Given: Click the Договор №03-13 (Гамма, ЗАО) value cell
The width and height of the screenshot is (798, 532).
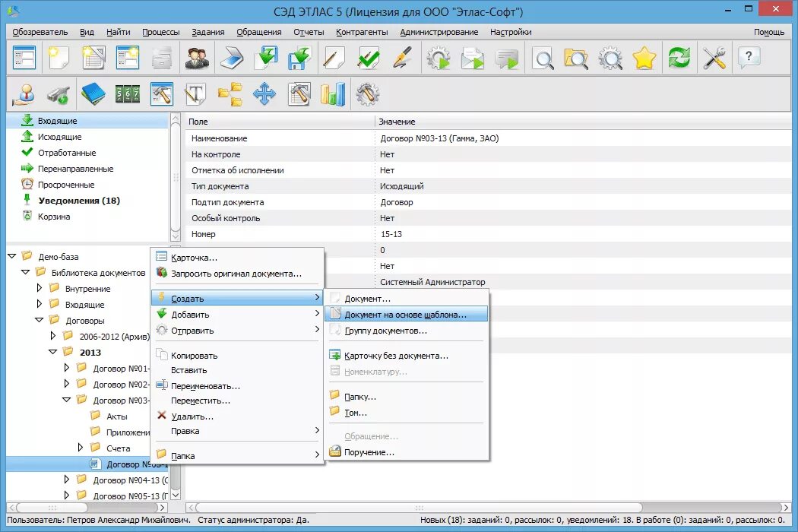Looking at the screenshot, I should [x=583, y=138].
